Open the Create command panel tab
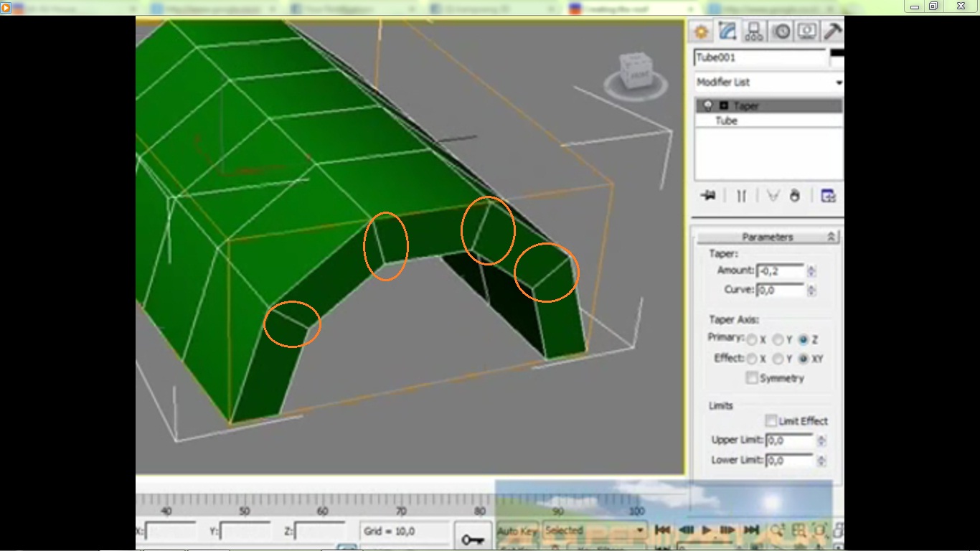The width and height of the screenshot is (980, 551). [x=701, y=32]
